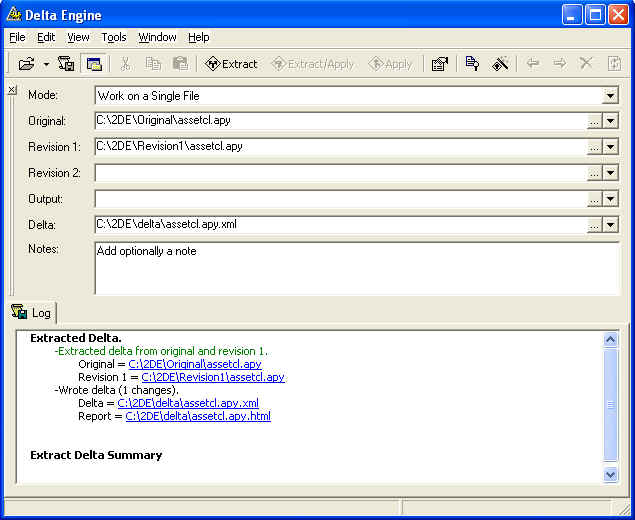Screen dimensions: 635x520
Task: Open the Window menu
Action: (157, 37)
